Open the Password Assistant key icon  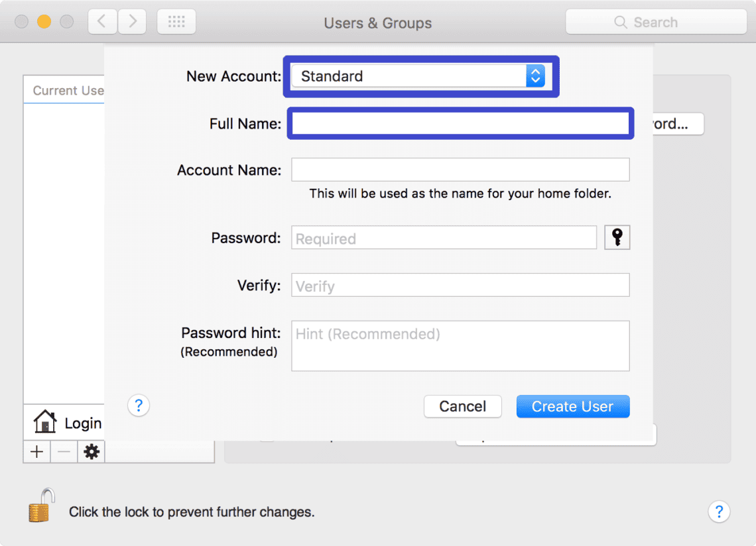pyautogui.click(x=617, y=237)
